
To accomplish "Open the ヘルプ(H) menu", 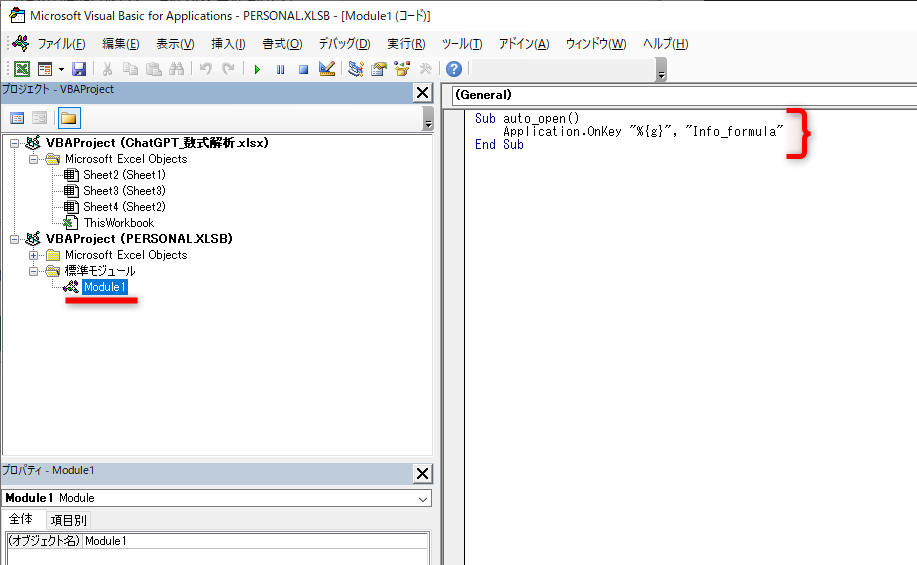I will 665,44.
